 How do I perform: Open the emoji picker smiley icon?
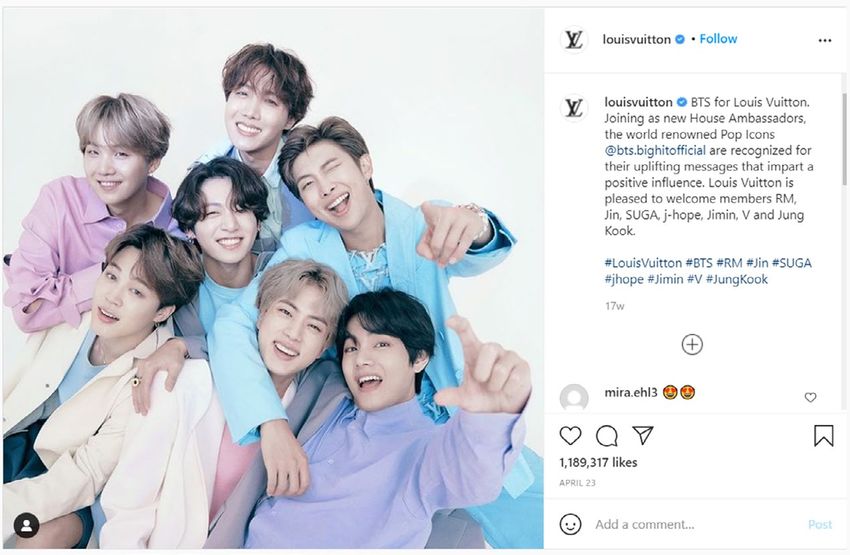pos(570,524)
